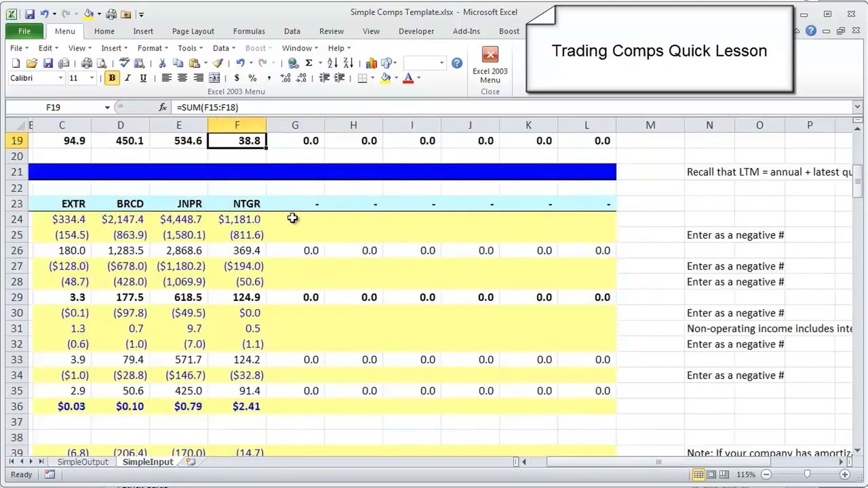Print the sheet with the printer icon

coord(86,63)
